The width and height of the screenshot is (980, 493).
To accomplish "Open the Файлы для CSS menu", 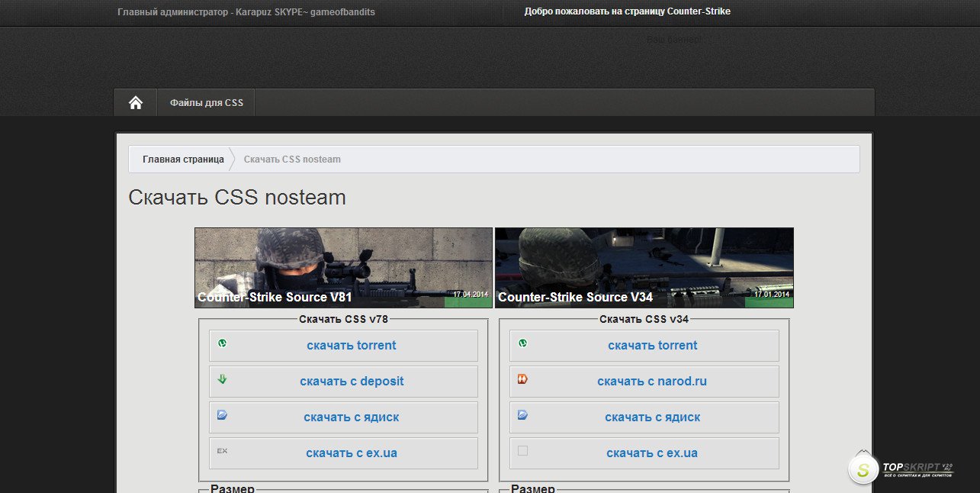I will (x=207, y=102).
